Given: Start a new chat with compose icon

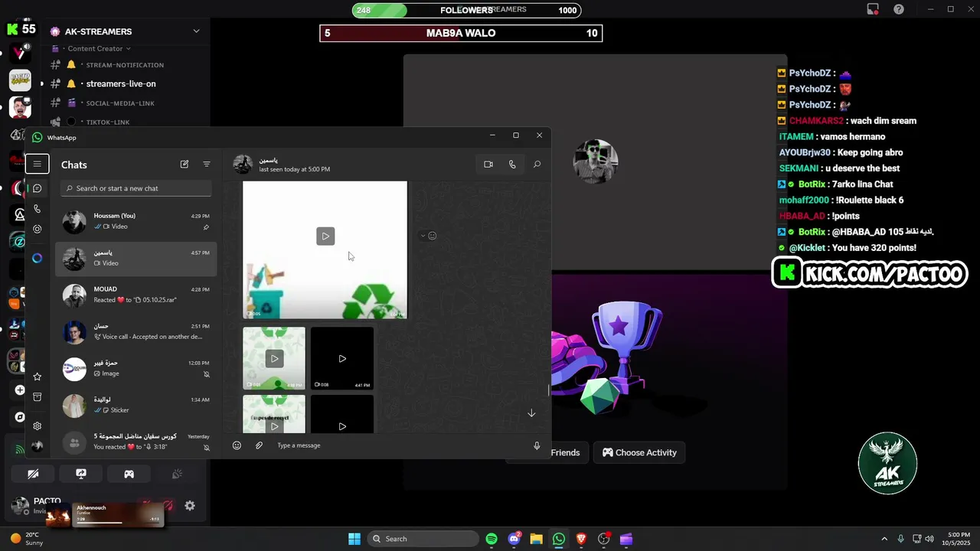Looking at the screenshot, I should pyautogui.click(x=185, y=165).
